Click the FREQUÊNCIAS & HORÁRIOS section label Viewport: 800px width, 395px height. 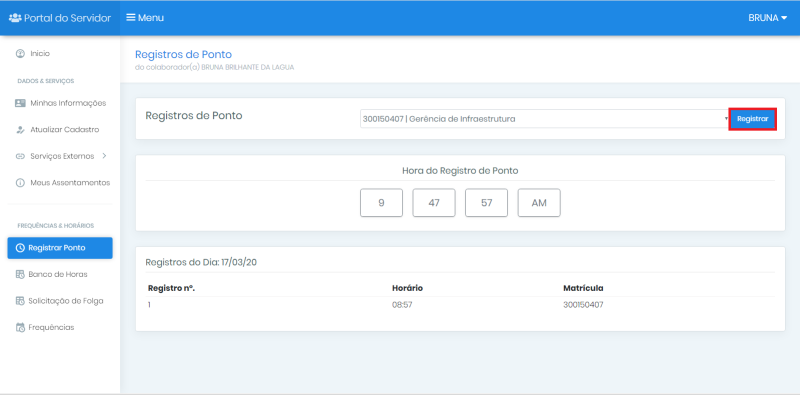pos(56,226)
